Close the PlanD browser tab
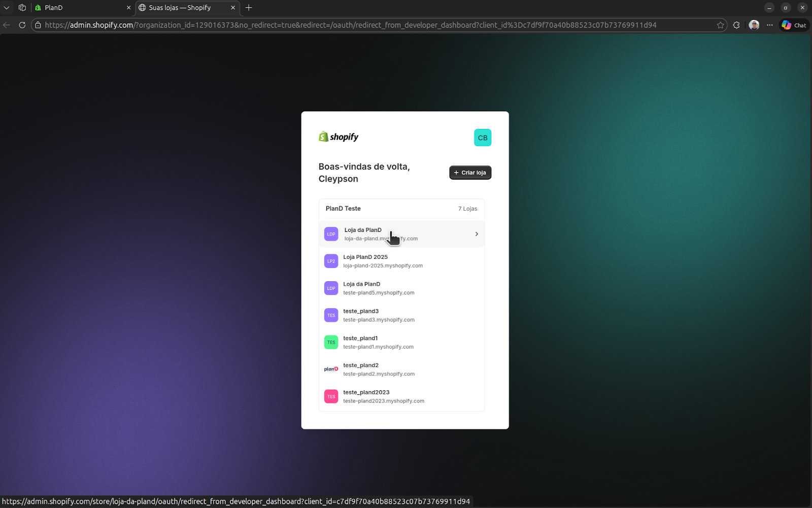The image size is (812, 508). 128,8
